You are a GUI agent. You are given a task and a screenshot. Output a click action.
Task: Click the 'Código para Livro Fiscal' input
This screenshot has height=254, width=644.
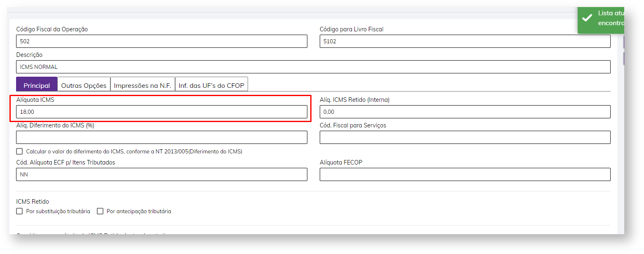pos(465,41)
